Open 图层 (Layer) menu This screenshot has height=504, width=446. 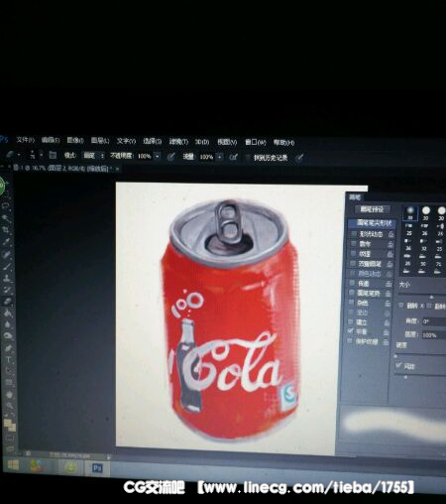point(100,141)
